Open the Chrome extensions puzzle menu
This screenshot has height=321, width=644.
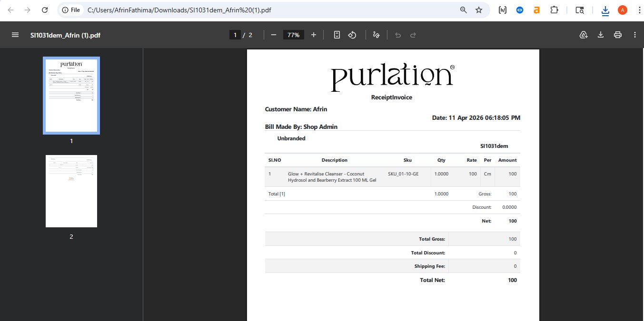(554, 10)
